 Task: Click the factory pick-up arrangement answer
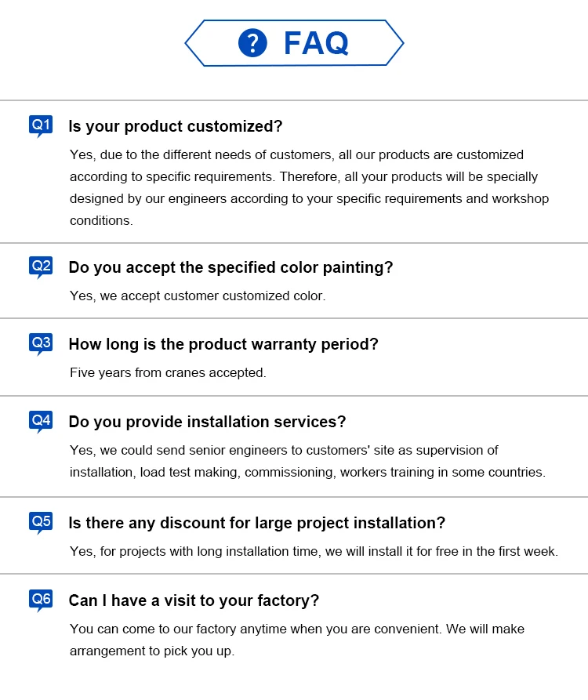[297, 640]
